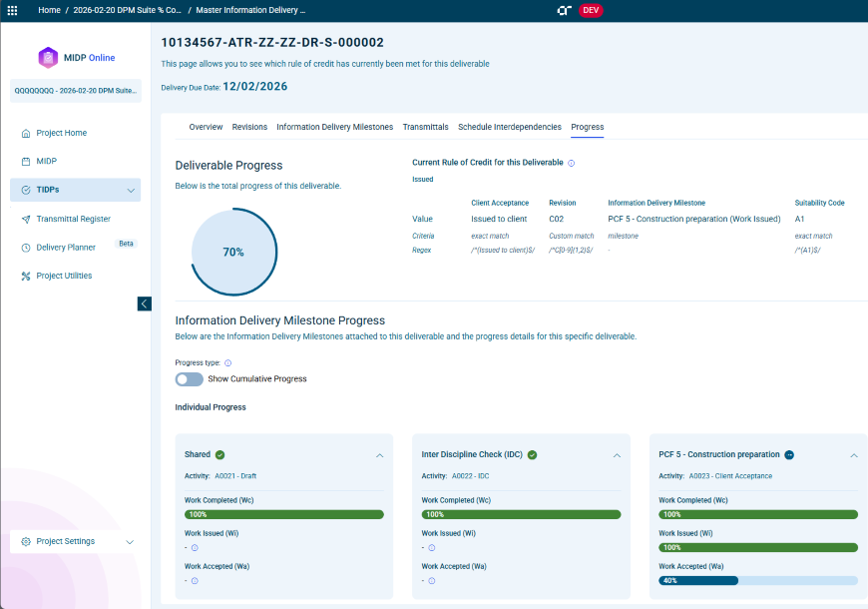Open Project Home in sidebar
Image resolution: width=868 pixels, height=609 pixels.
point(62,133)
